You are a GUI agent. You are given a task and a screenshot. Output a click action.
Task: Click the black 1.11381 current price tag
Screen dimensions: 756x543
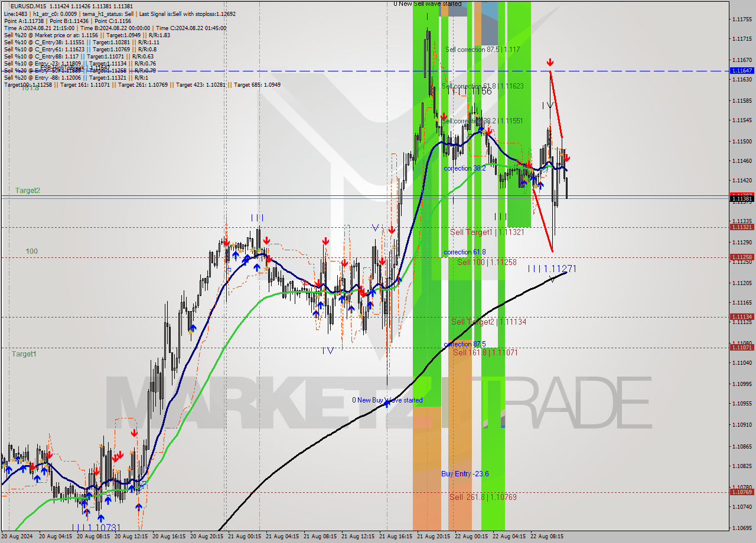tap(742, 199)
